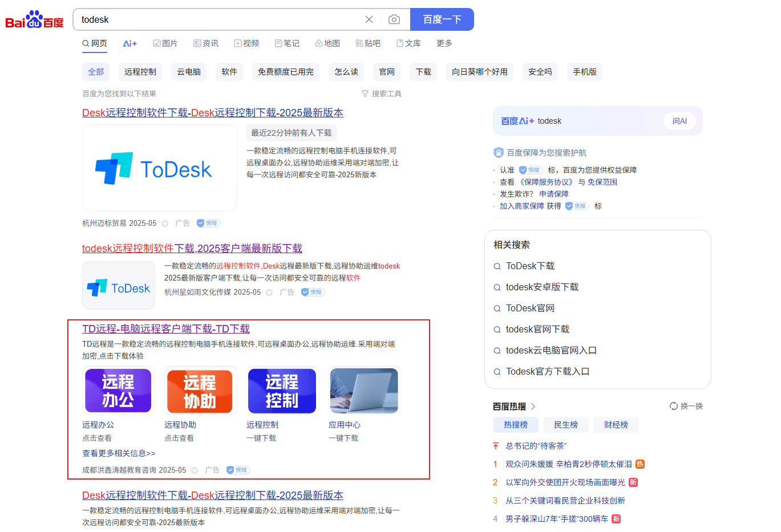Open hot topic 观众问朱媛媛 辛柏青2秒停顿太催泪
Image resolution: width=781 pixels, height=532 pixels.
point(569,464)
